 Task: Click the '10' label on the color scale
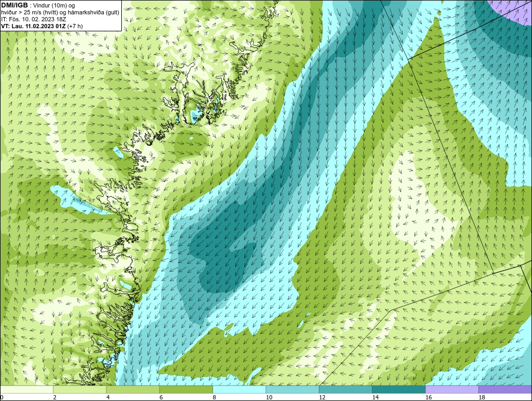269,397
